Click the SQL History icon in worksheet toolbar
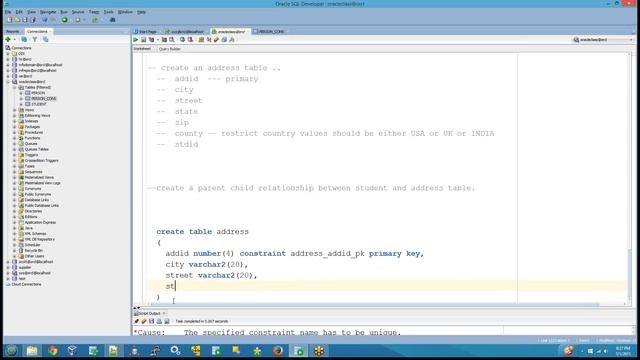 pos(224,40)
